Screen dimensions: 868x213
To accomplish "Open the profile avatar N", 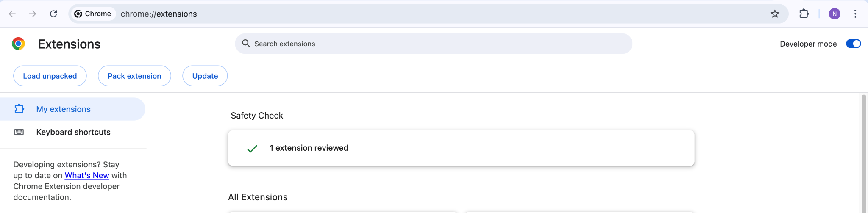I will tap(834, 14).
